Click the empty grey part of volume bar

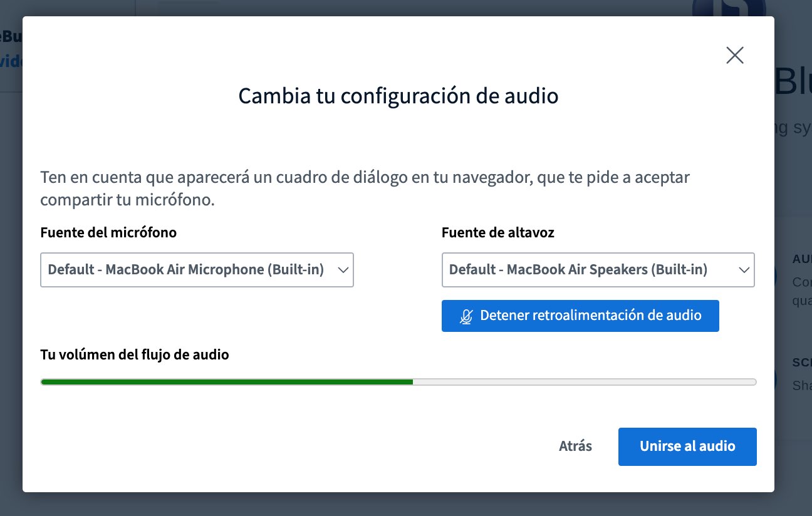click(584, 381)
